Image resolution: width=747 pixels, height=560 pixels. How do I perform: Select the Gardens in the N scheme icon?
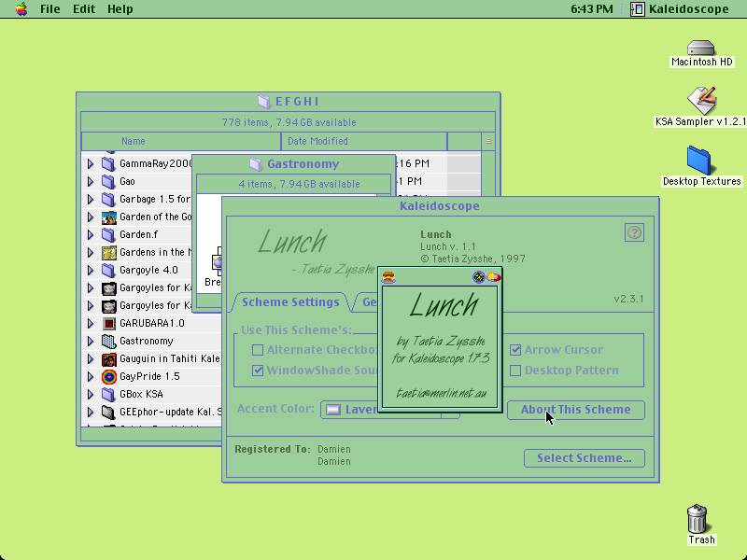[109, 252]
